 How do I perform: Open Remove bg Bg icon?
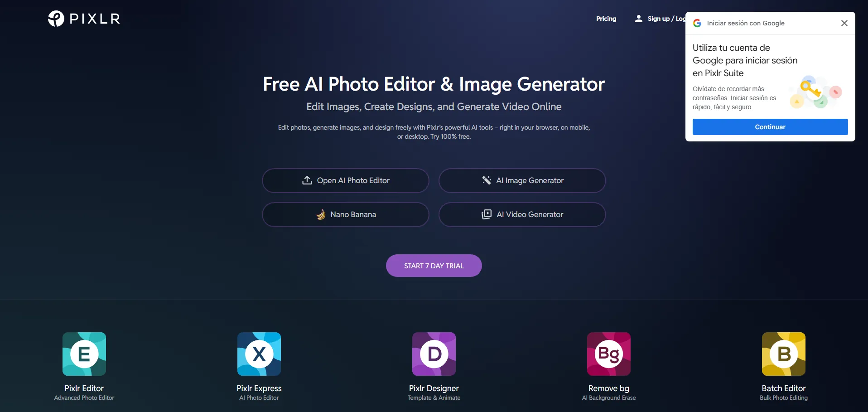pos(609,354)
